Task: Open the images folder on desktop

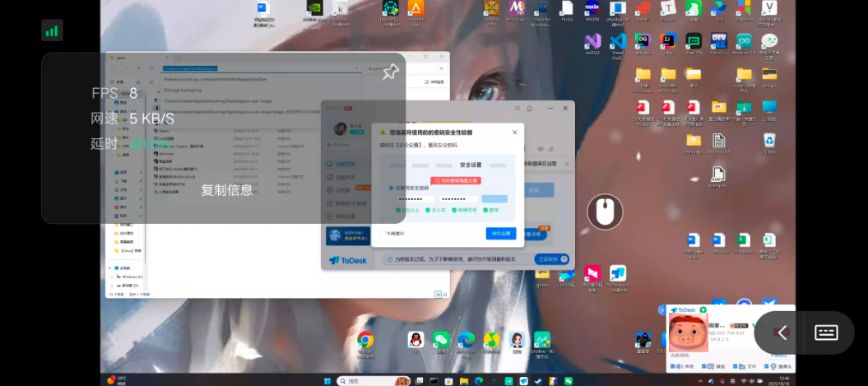Action: coord(769,77)
